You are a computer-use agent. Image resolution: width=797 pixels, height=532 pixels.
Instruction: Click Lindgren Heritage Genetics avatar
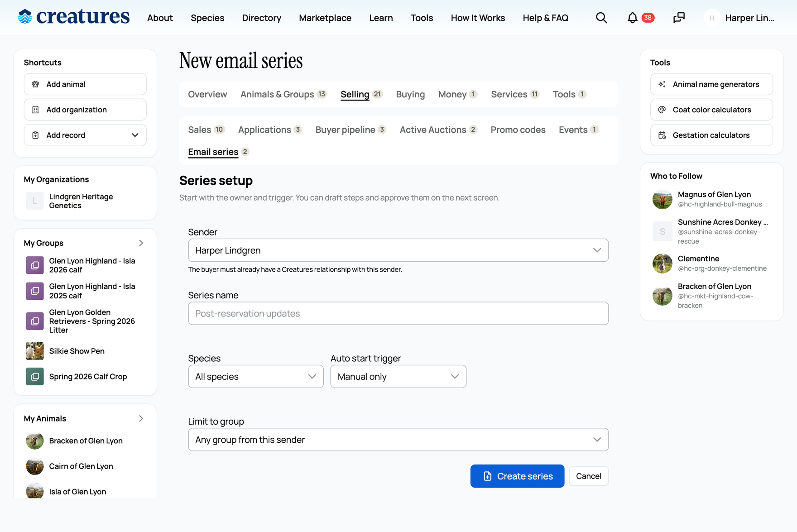[35, 201]
